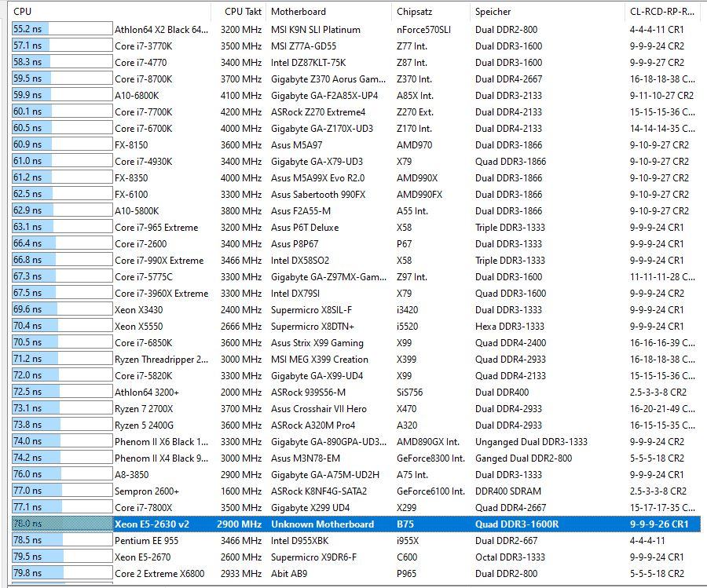Click the Supermicro X8DTN+ motherboard cell
707x588 pixels.
[313, 327]
